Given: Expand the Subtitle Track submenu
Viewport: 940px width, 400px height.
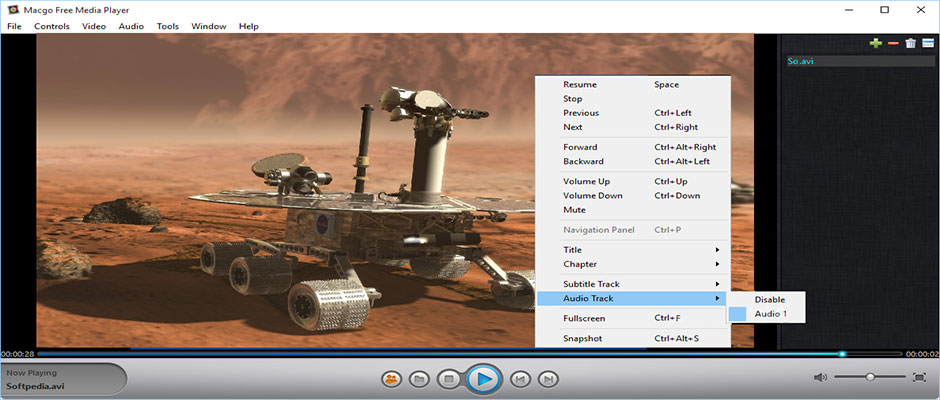Looking at the screenshot, I should pos(632,284).
